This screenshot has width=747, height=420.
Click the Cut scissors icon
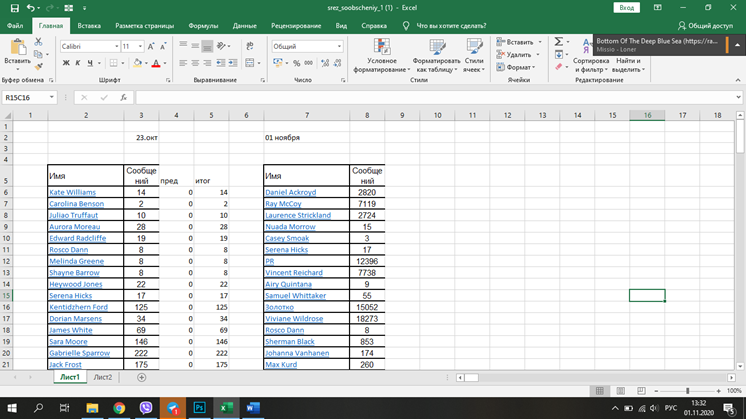click(x=38, y=42)
